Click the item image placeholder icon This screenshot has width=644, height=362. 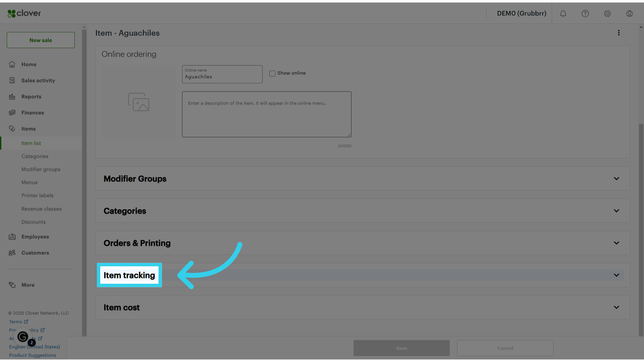[x=139, y=102]
